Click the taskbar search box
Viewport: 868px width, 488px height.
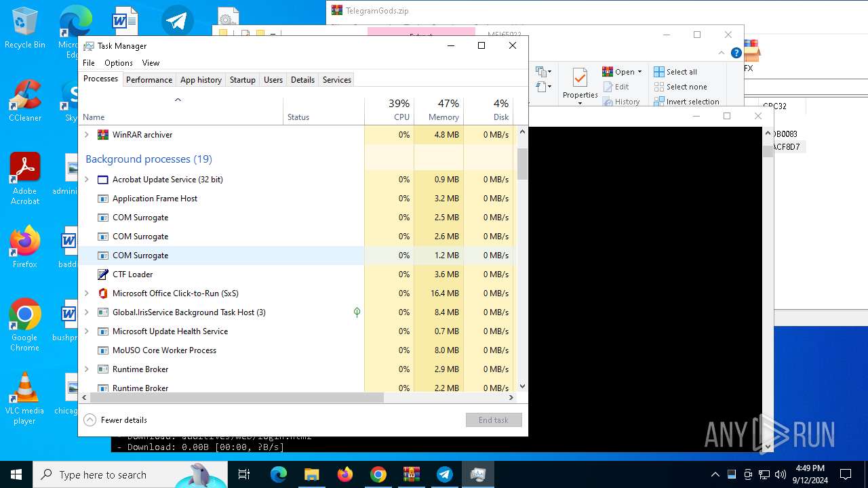tap(130, 474)
